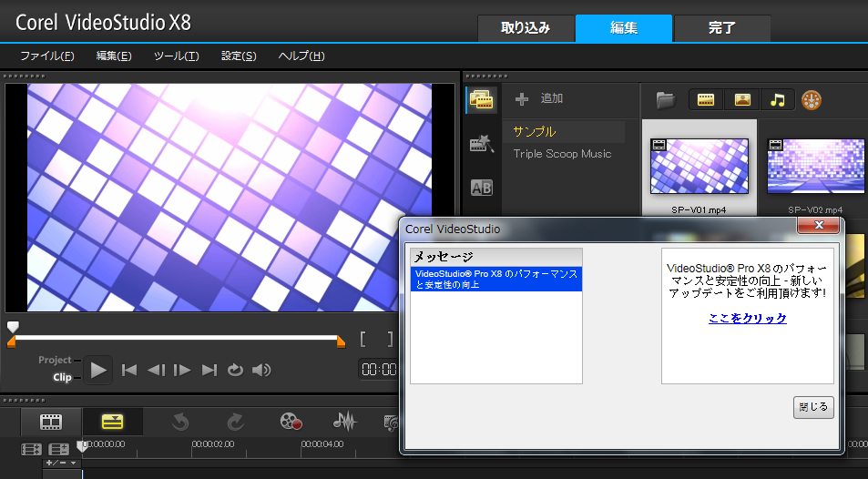The width and height of the screenshot is (868, 479).
Task: Step to the previous frame
Action: point(156,370)
